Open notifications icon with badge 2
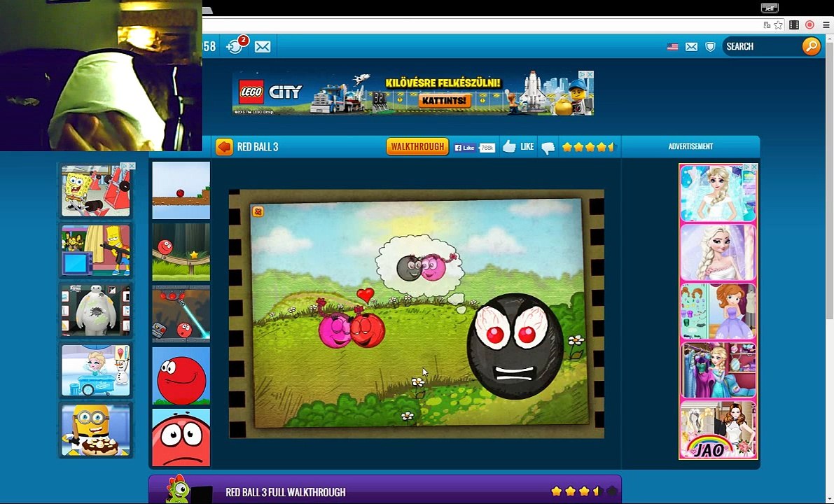 [236, 45]
